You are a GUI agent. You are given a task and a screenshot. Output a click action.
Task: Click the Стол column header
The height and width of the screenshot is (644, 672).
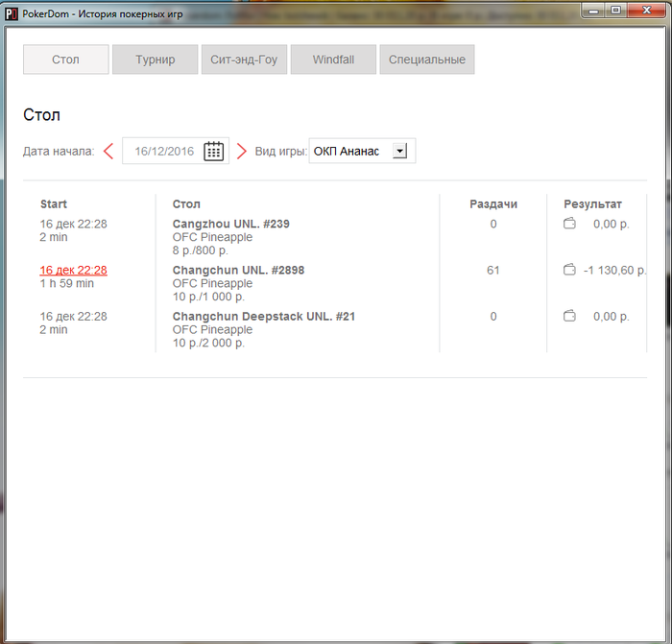(186, 204)
